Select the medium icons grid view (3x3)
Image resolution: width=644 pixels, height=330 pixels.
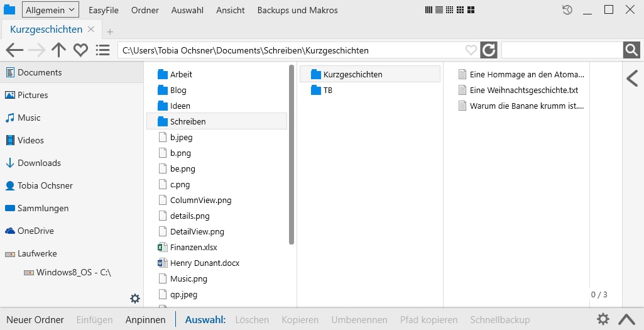(x=461, y=10)
